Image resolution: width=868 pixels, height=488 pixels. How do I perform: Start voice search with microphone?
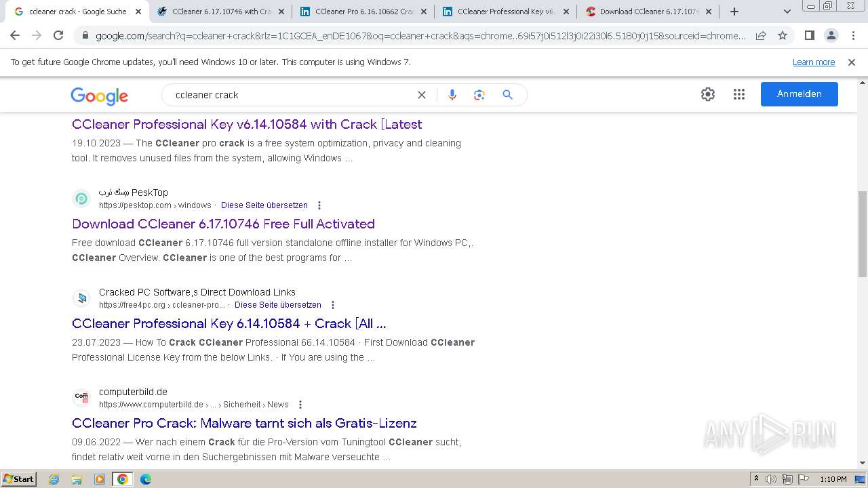coord(452,95)
